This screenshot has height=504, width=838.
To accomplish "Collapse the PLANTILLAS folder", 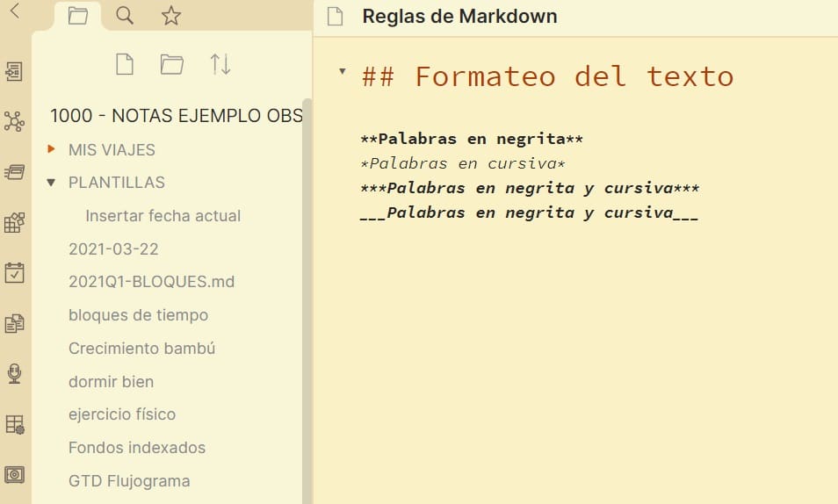I will tap(51, 183).
